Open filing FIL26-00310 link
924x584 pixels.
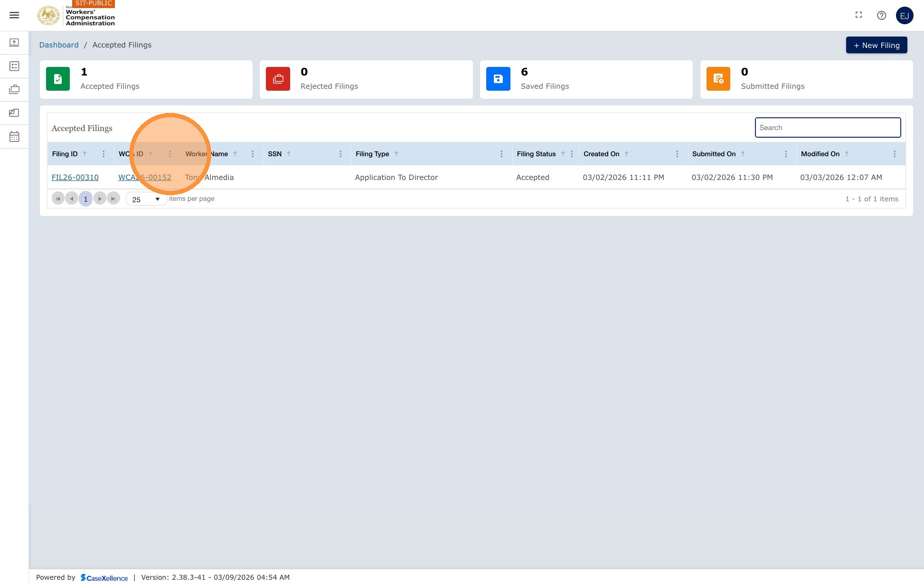tap(75, 177)
